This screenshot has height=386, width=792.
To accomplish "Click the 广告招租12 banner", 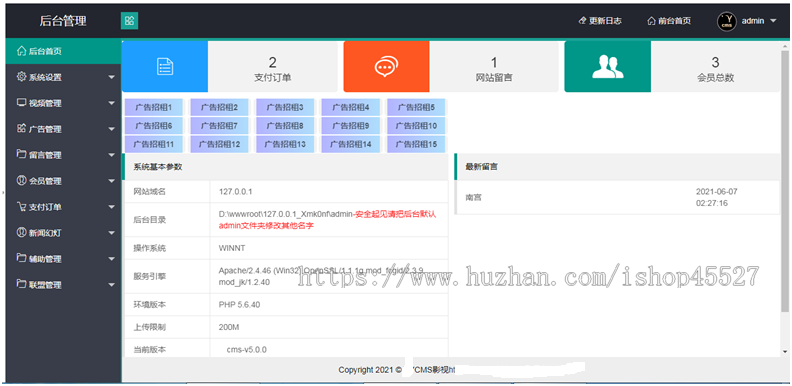I will click(x=219, y=144).
